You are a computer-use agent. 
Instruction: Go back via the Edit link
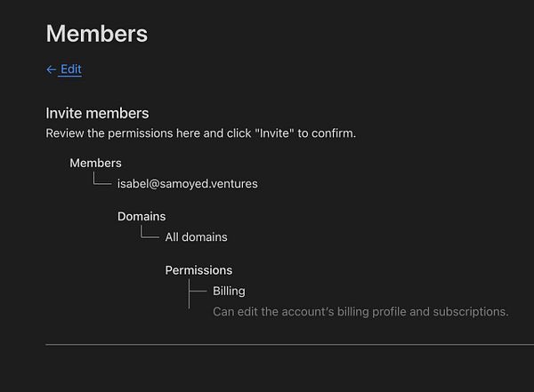pyautogui.click(x=71, y=69)
